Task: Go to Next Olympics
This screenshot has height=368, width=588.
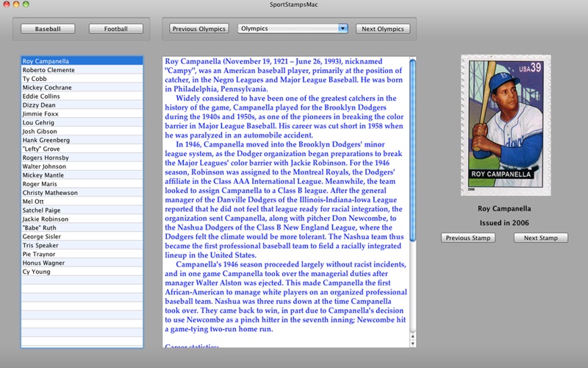Action: pos(383,29)
